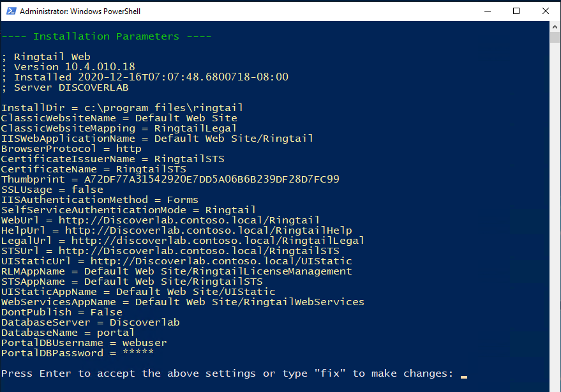Close the Administrator PowerShell window
The image size is (561, 392).
point(545,11)
